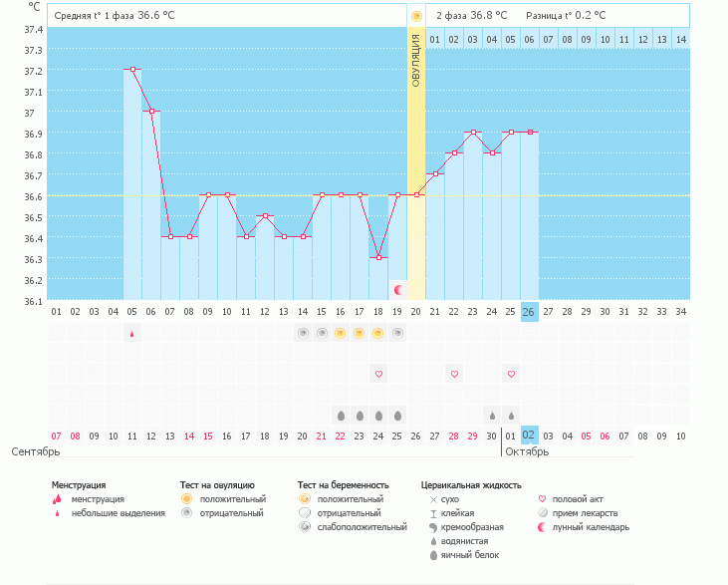Click the second-phase day '14' header cell
The height and width of the screenshot is (585, 728).
click(x=680, y=40)
